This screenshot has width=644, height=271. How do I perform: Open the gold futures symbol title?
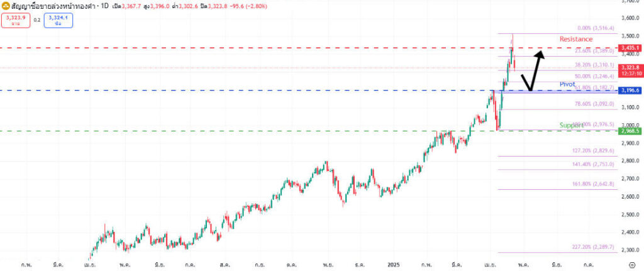click(55, 6)
